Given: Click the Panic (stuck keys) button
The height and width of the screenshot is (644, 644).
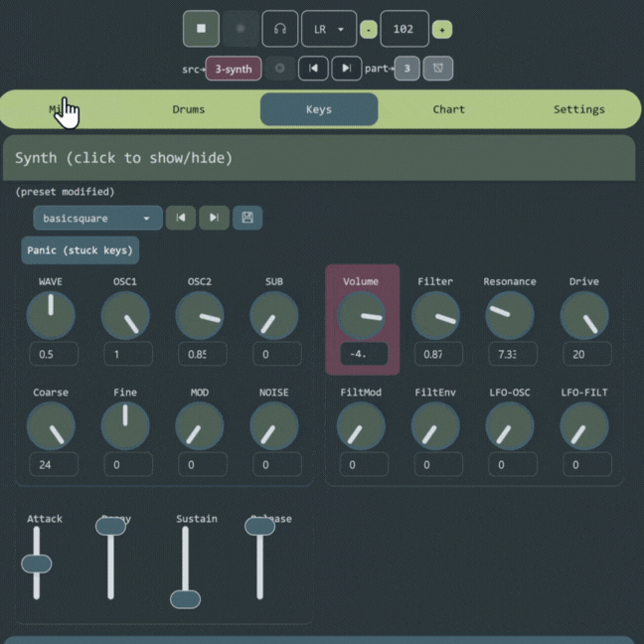Looking at the screenshot, I should click(x=80, y=250).
